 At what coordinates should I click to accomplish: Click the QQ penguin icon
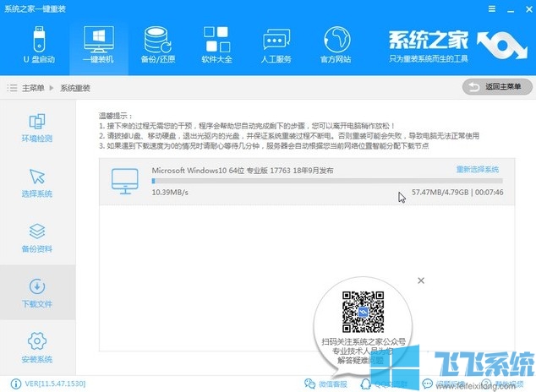click(x=366, y=384)
